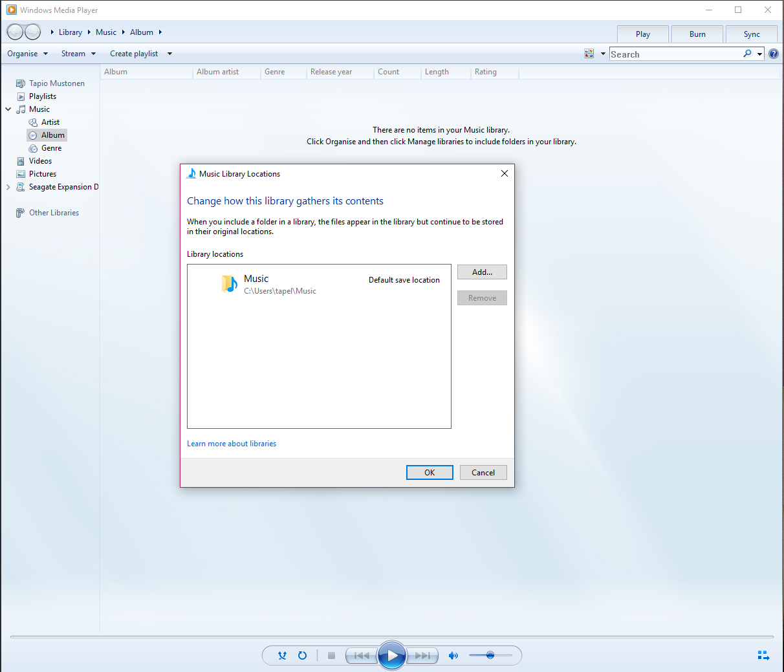Switch to Now Playing mode
The width and height of the screenshot is (784, 672).
point(763,655)
